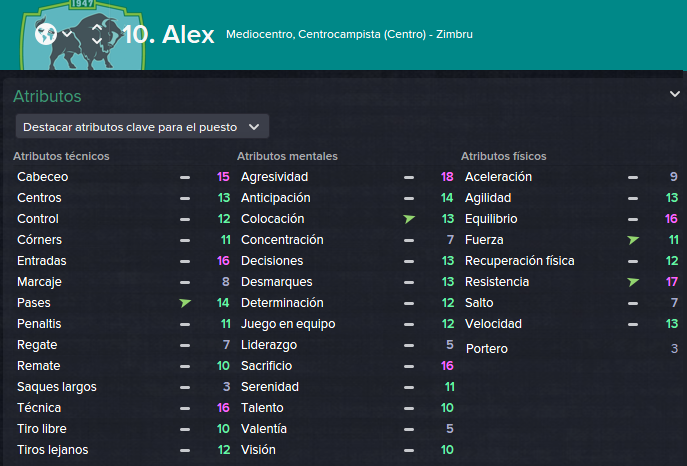Click the globe icon beside player name
This screenshot has width=687, height=466.
[46, 34]
